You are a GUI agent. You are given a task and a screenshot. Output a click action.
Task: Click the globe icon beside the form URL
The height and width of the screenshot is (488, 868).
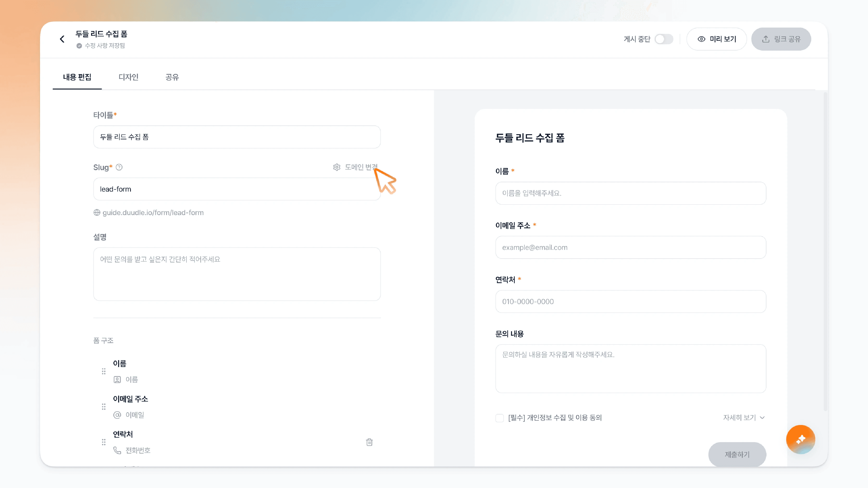point(97,213)
